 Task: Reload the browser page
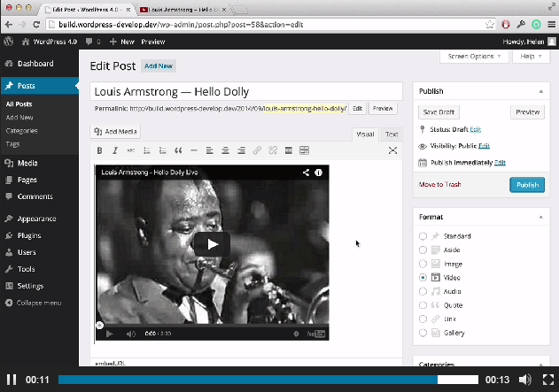coord(36,25)
